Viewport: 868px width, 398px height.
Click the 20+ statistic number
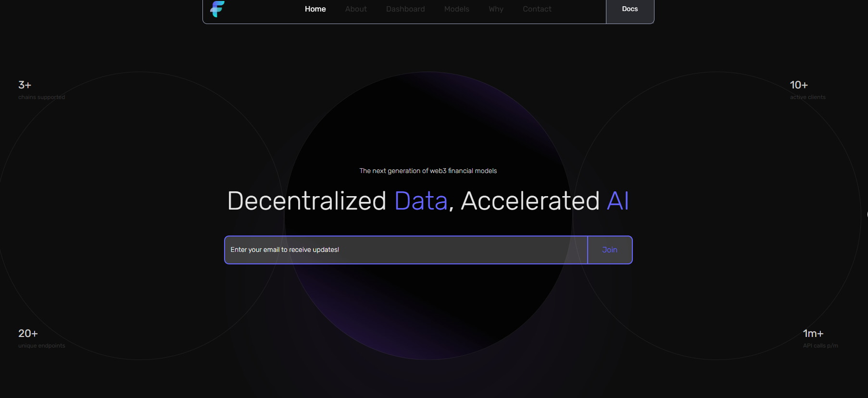[x=28, y=334]
